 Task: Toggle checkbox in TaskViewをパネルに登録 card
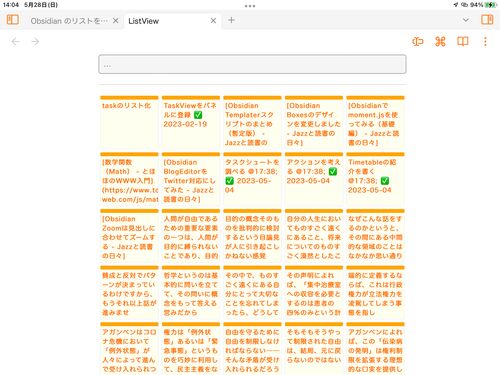coord(198,115)
